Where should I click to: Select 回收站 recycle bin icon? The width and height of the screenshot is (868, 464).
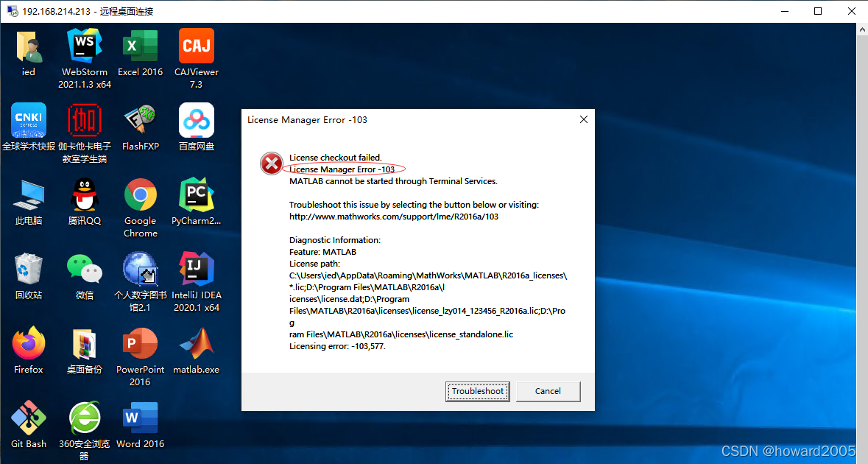(x=28, y=269)
